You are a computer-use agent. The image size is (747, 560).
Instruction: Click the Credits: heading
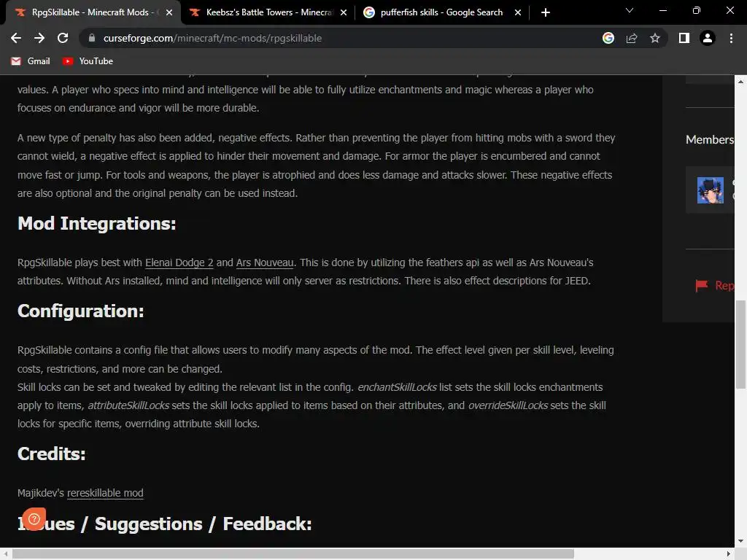tap(52, 454)
